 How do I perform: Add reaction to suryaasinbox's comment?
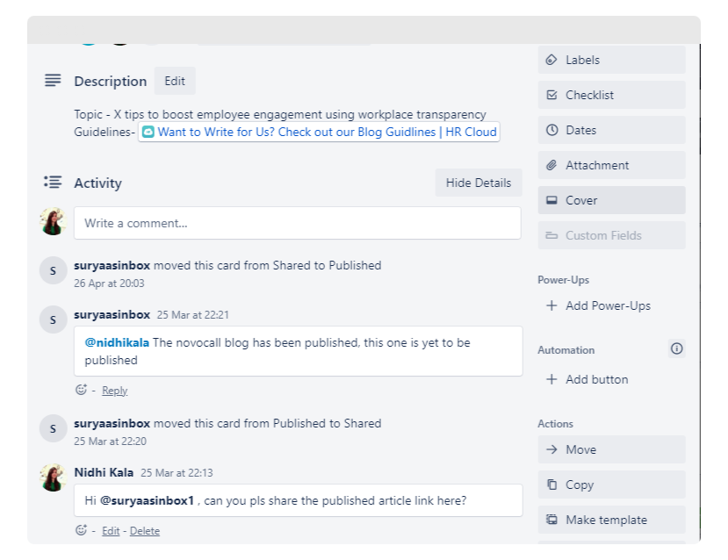[82, 390]
